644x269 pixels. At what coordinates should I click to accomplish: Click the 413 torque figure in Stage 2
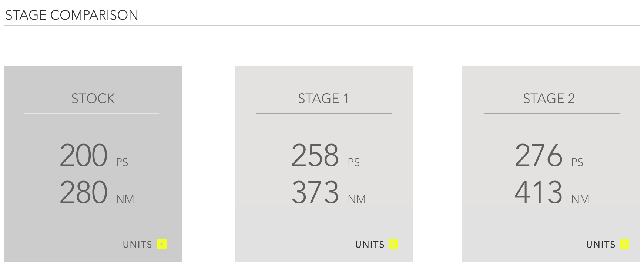point(539,193)
